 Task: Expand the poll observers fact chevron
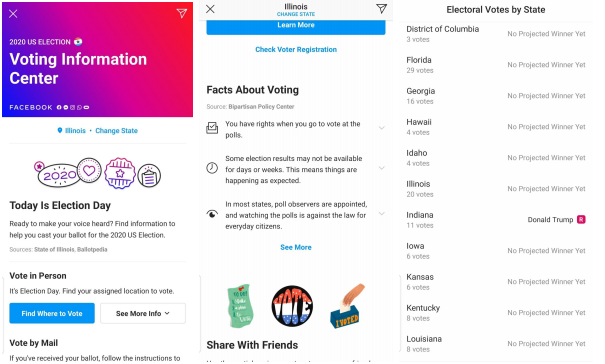coord(381,213)
